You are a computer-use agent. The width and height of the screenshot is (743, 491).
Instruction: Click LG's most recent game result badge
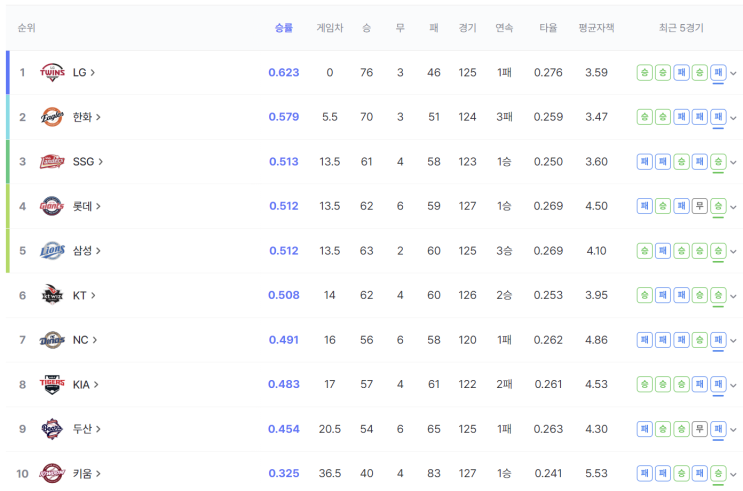pos(718,73)
